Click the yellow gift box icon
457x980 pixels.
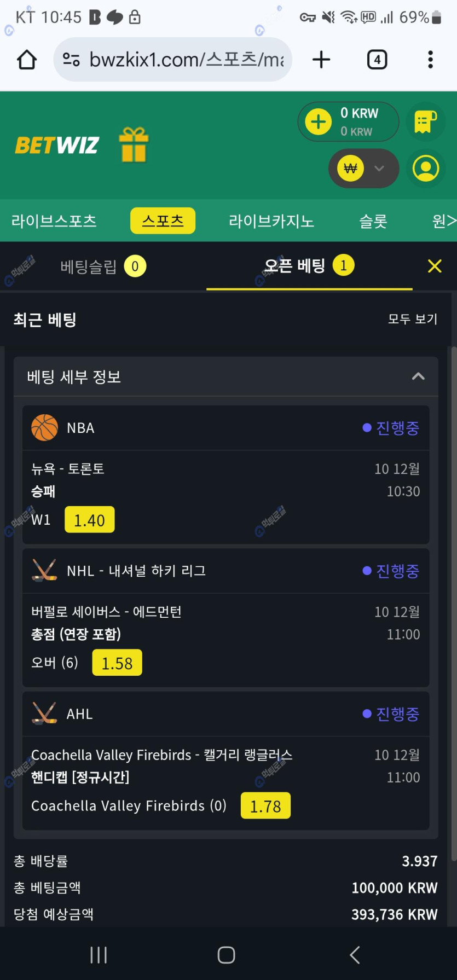point(134,145)
